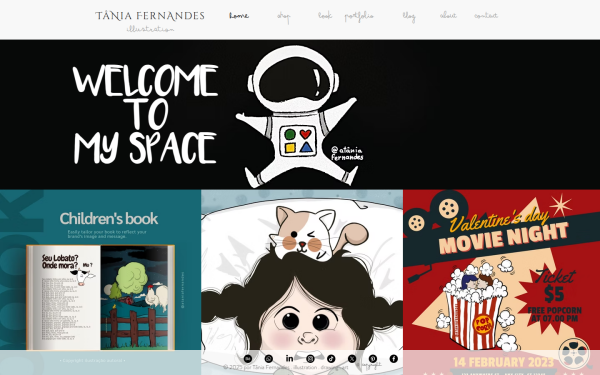Open the about menu item
Viewport: 600px width, 375px height.
tap(448, 16)
